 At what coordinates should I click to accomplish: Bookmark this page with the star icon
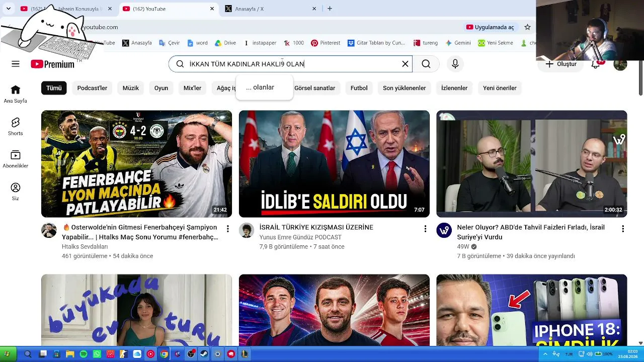tap(527, 27)
